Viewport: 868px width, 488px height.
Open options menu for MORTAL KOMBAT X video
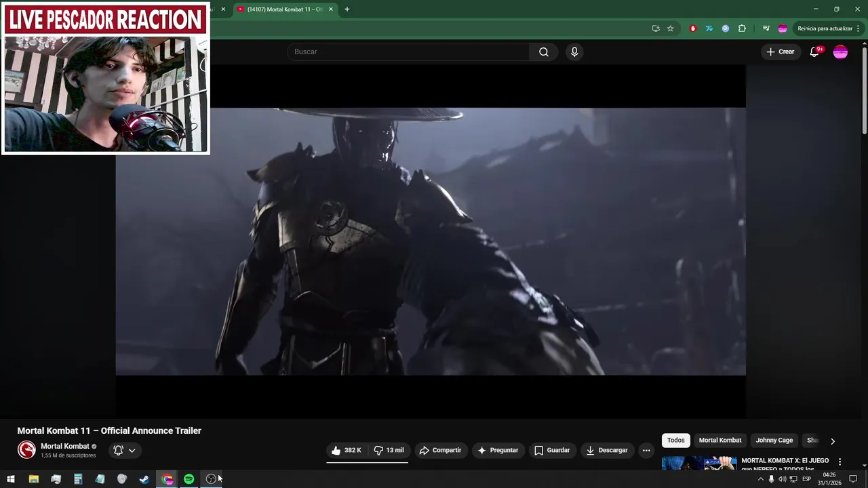pos(840,462)
